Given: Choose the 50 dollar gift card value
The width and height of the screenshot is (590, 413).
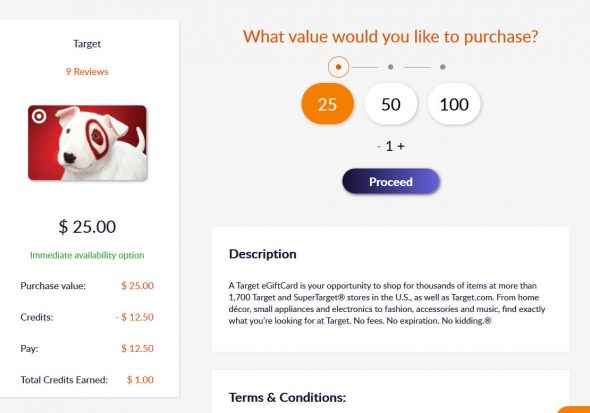Looking at the screenshot, I should pyautogui.click(x=391, y=104).
